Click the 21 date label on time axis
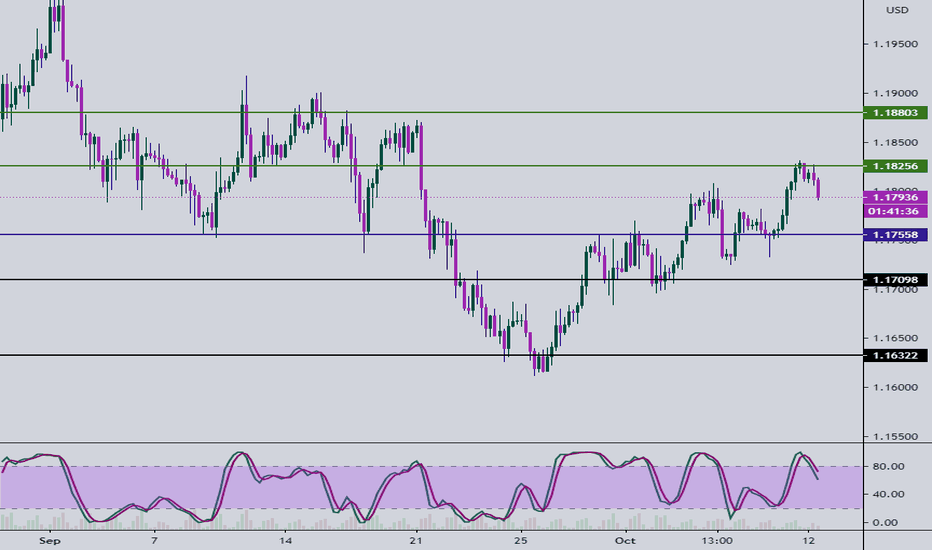This screenshot has width=932, height=550. 416,540
